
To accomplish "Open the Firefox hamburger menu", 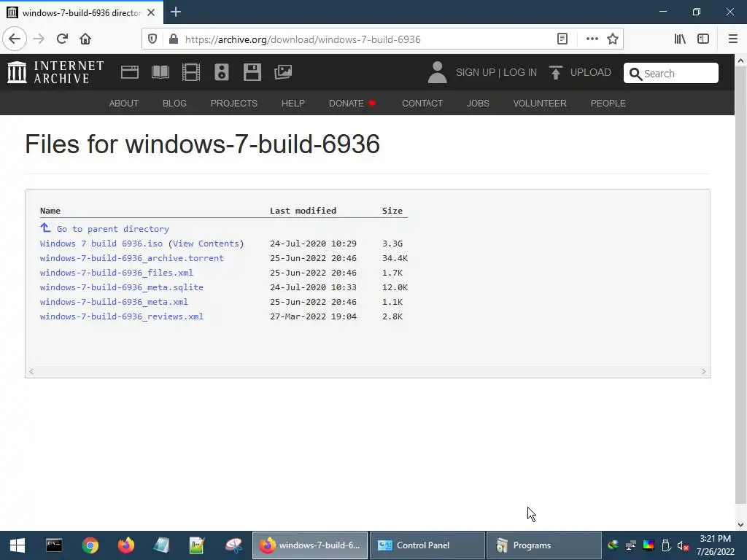I will pyautogui.click(x=732, y=39).
